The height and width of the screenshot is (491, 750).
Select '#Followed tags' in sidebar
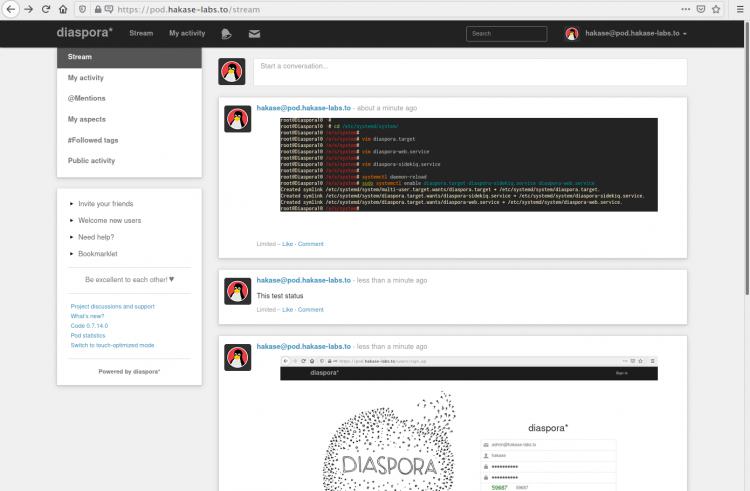[x=93, y=140]
